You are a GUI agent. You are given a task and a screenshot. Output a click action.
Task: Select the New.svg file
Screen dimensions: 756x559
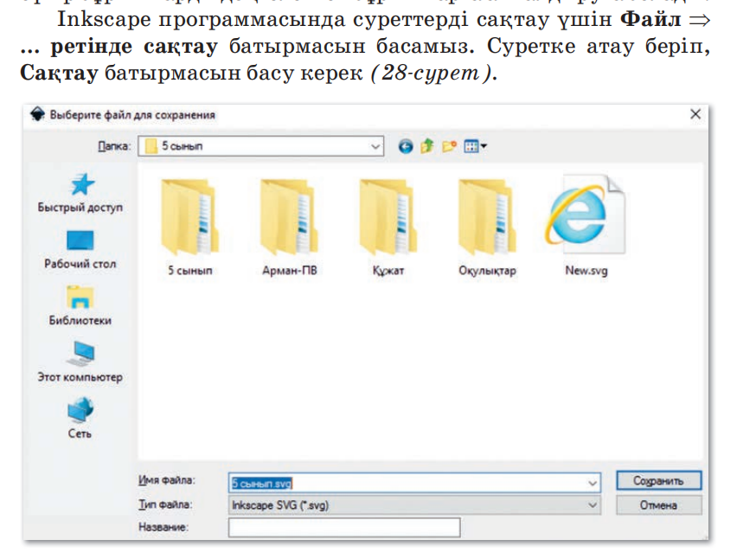[586, 226]
